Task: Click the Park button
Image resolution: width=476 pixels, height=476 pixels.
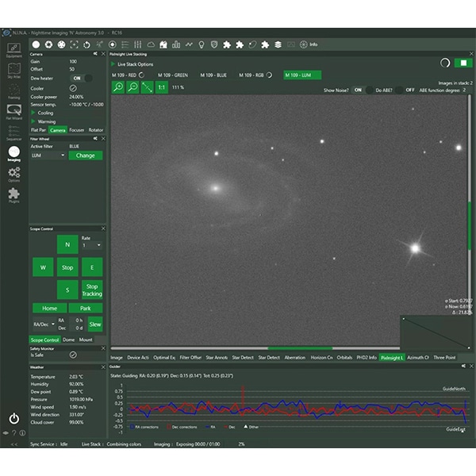Action: (x=86, y=308)
